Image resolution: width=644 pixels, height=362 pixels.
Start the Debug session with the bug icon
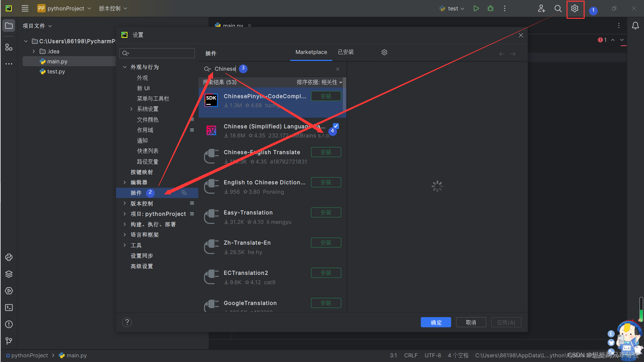click(490, 8)
